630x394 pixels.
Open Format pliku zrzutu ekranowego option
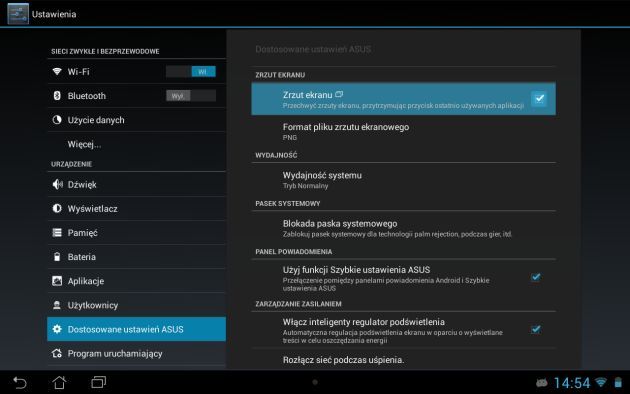[403, 131]
